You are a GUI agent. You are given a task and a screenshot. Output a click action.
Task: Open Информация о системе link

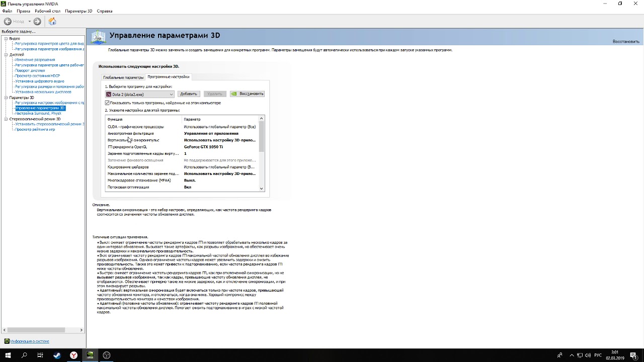coord(30,341)
